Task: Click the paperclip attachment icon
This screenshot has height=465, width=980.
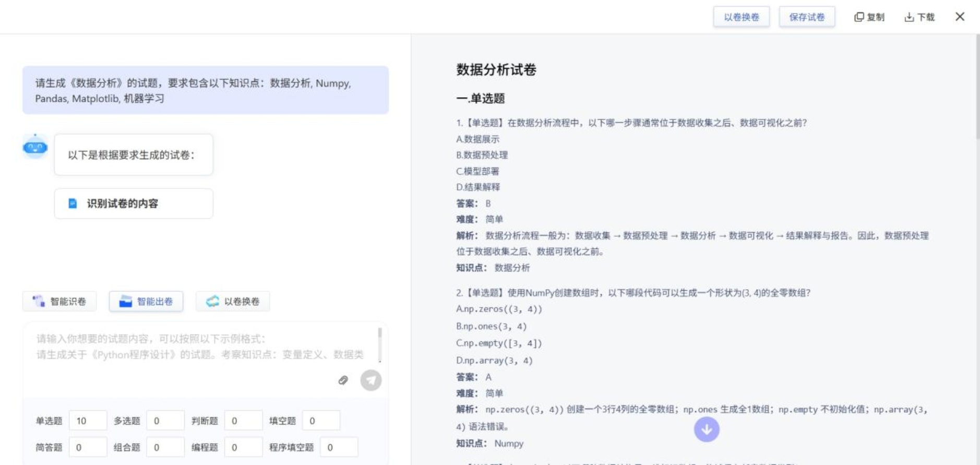Action: point(343,380)
